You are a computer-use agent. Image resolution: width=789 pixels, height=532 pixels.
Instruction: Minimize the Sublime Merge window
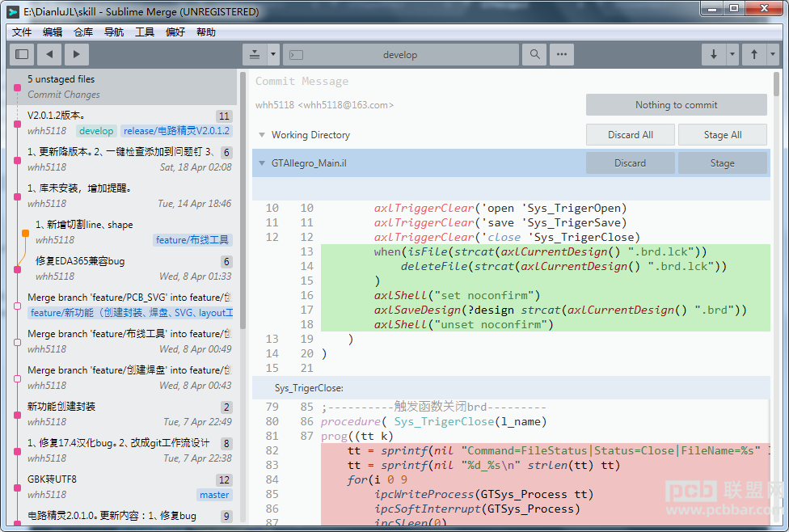[x=712, y=9]
